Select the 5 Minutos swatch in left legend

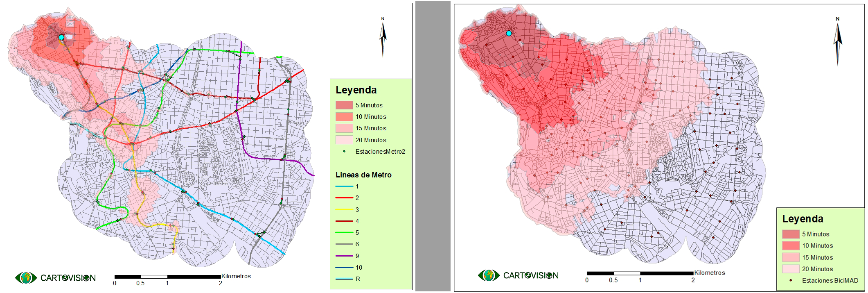point(344,105)
